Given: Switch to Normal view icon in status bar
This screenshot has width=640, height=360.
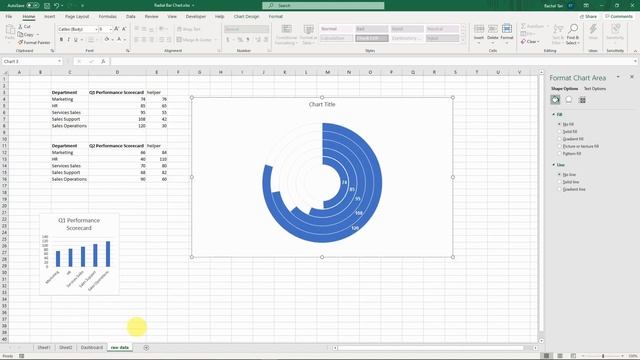Looking at the screenshot, I should click(547, 356).
